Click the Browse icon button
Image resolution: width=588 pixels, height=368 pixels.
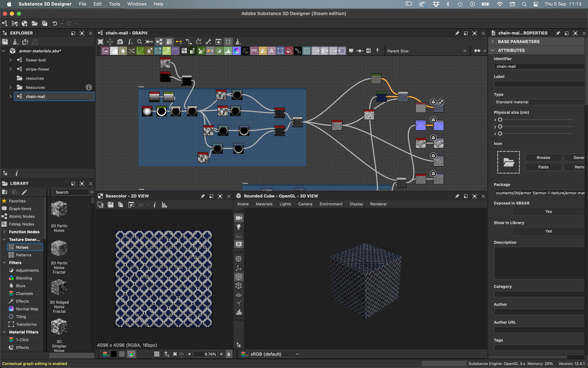tap(543, 158)
